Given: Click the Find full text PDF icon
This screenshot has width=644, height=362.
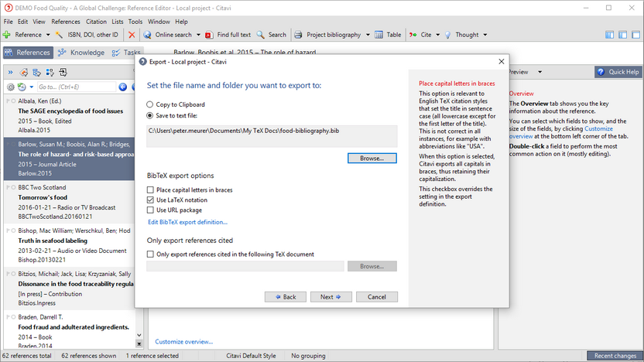Looking at the screenshot, I should pos(209,35).
